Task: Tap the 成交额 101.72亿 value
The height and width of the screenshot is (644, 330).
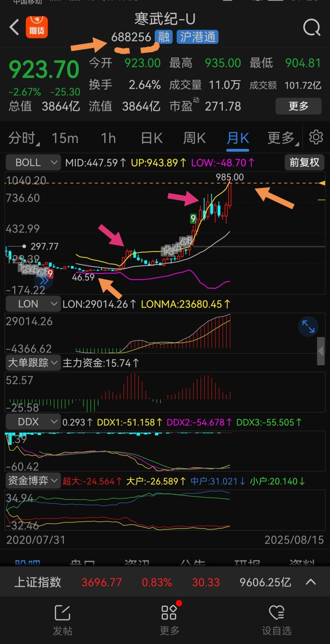Action: [303, 85]
